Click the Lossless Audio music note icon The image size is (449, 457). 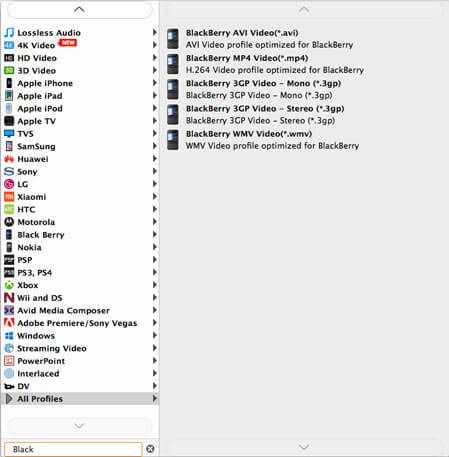tap(9, 32)
